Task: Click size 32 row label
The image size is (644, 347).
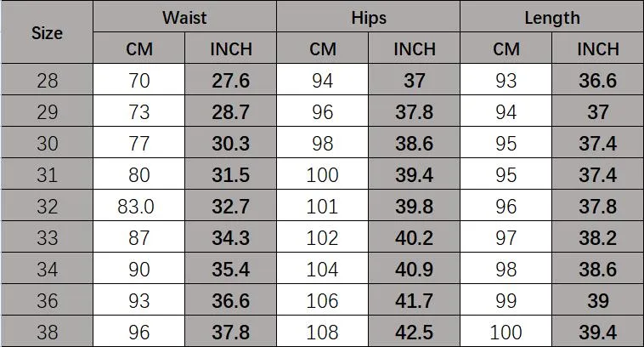Action: 47,206
